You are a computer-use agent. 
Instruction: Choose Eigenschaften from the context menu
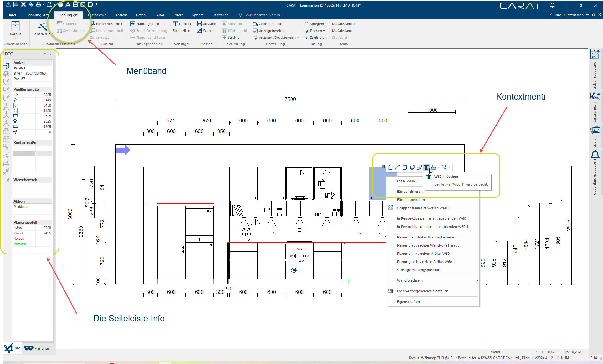[408, 302]
